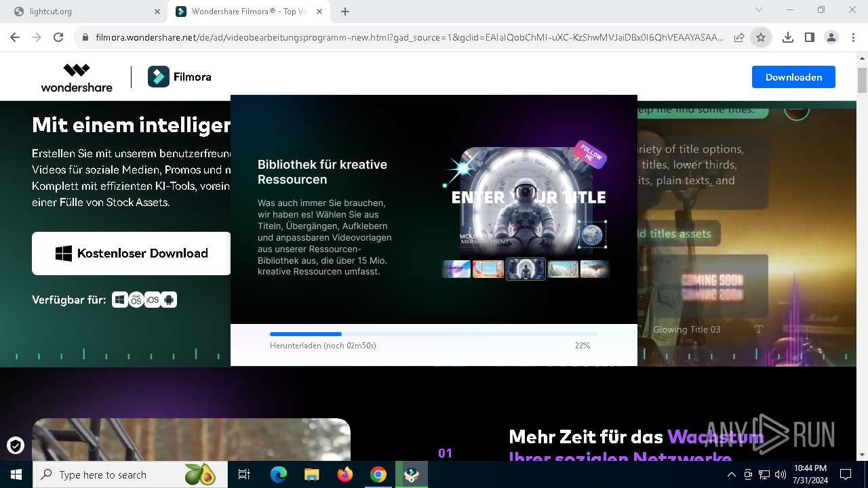Go back to previous page
This screenshot has height=488, width=868.
(15, 38)
